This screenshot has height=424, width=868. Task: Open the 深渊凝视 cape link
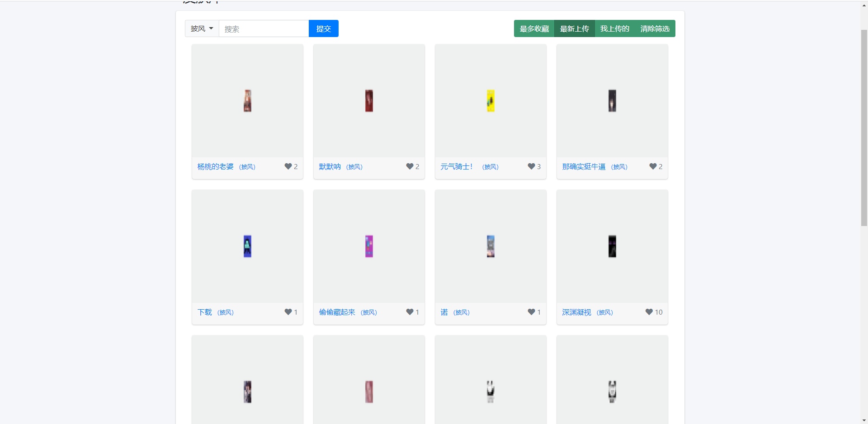pos(576,312)
